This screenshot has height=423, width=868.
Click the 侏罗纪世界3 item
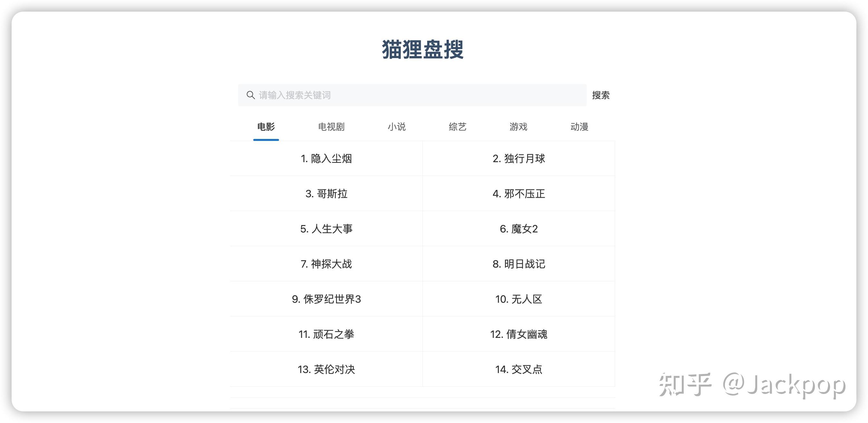326,299
